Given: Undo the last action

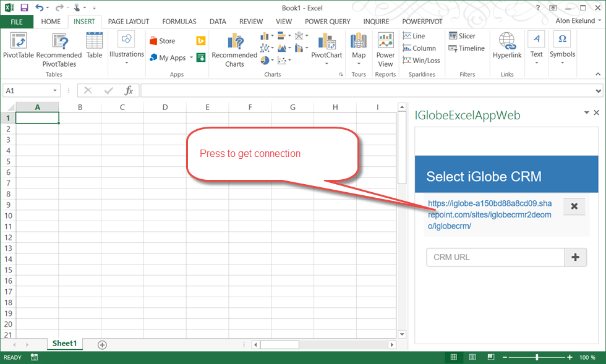Looking at the screenshot, I should pos(39,8).
